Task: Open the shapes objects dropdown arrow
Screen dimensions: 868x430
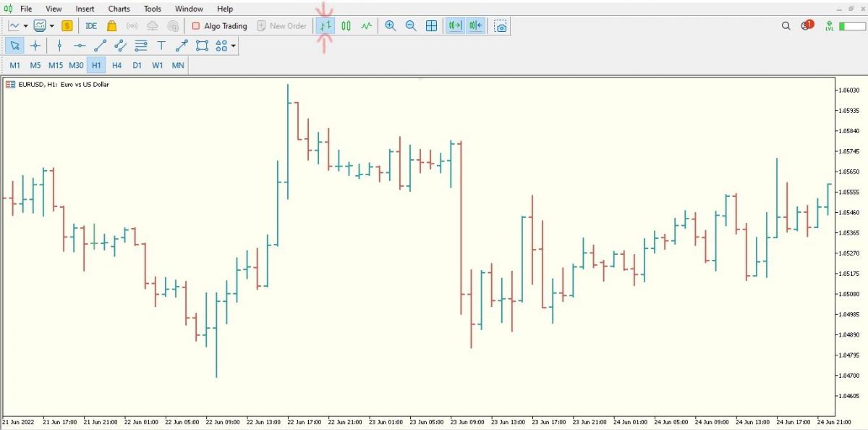Action: click(x=233, y=46)
